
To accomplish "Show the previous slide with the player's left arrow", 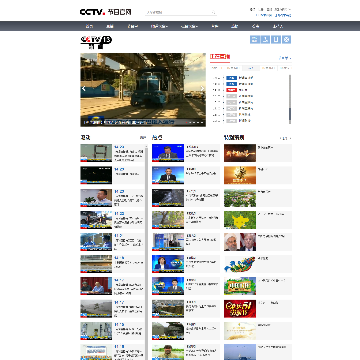I will tap(84, 89).
